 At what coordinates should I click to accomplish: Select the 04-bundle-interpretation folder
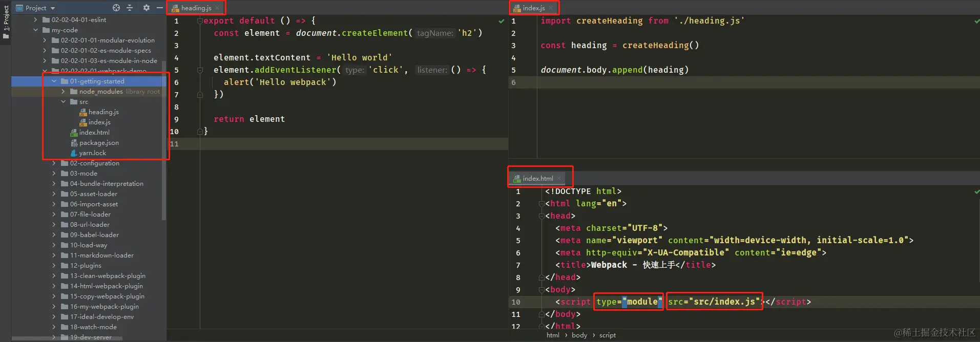pyautogui.click(x=107, y=184)
